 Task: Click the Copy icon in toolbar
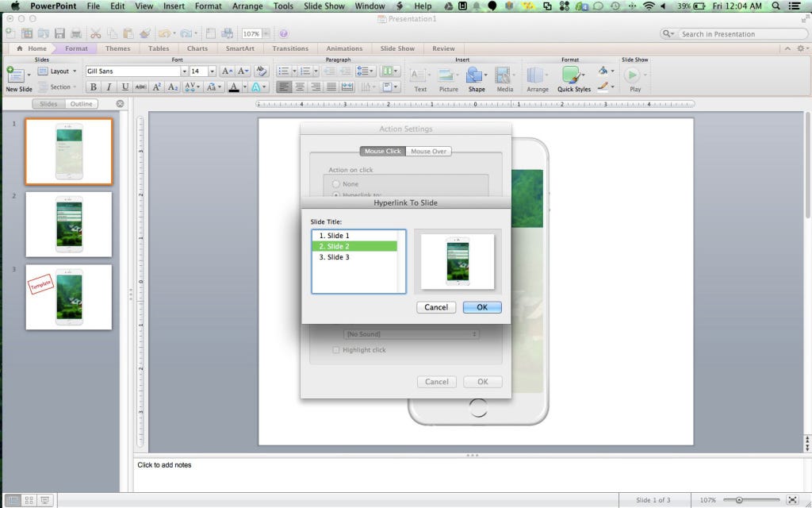[112, 33]
